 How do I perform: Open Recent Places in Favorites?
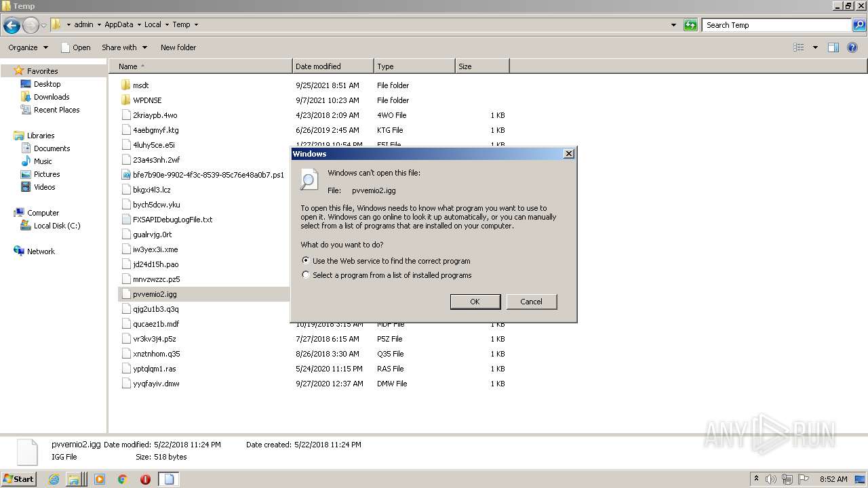coord(56,110)
